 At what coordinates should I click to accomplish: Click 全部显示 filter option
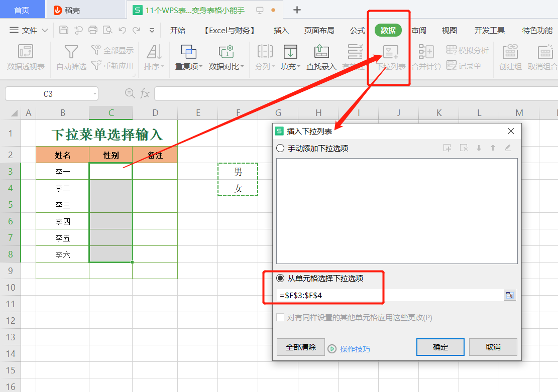[x=113, y=50]
